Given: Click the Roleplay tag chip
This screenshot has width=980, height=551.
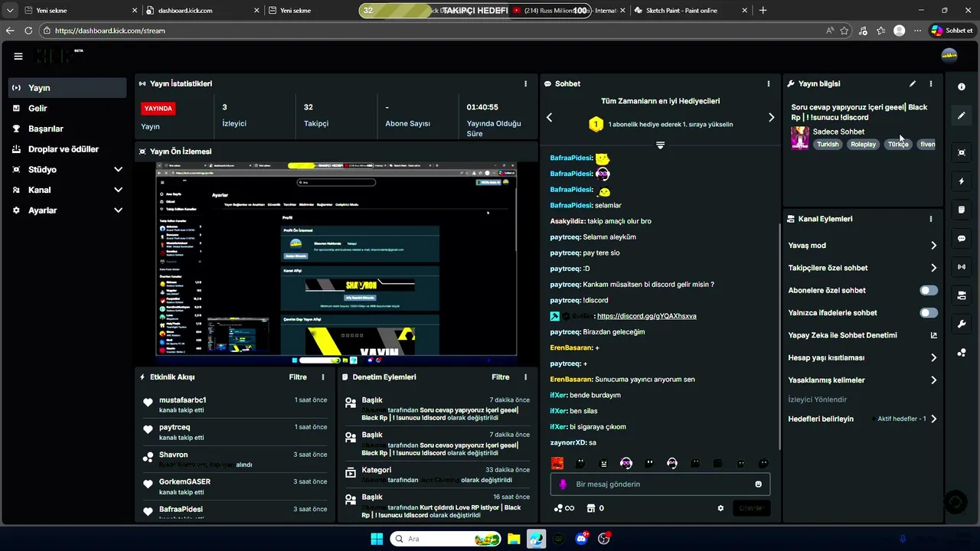Looking at the screenshot, I should [x=863, y=145].
